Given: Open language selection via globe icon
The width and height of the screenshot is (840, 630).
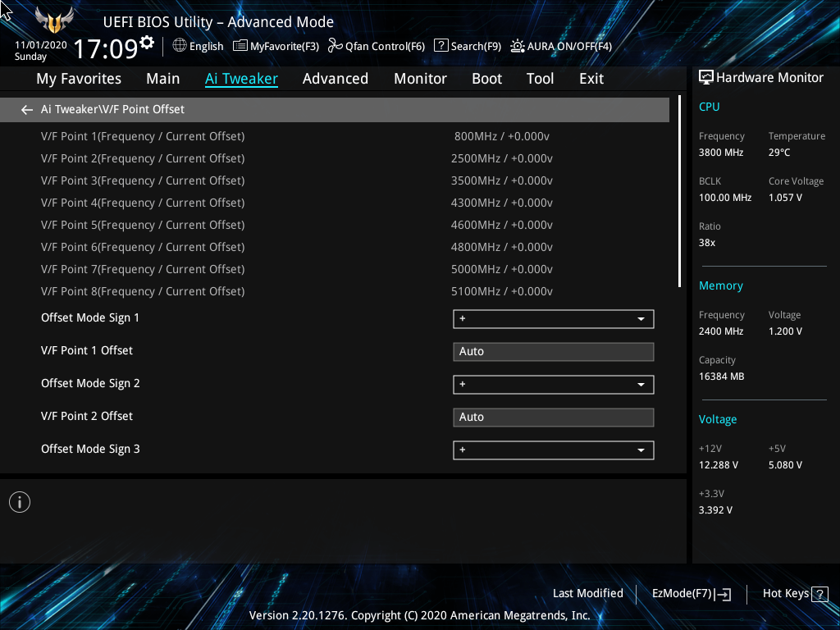Looking at the screenshot, I should tap(180, 46).
